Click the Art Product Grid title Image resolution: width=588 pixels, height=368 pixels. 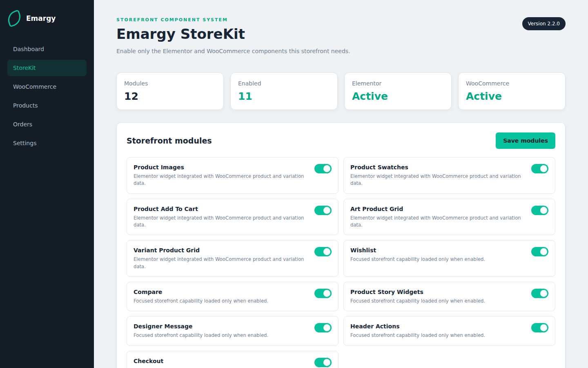(x=376, y=209)
